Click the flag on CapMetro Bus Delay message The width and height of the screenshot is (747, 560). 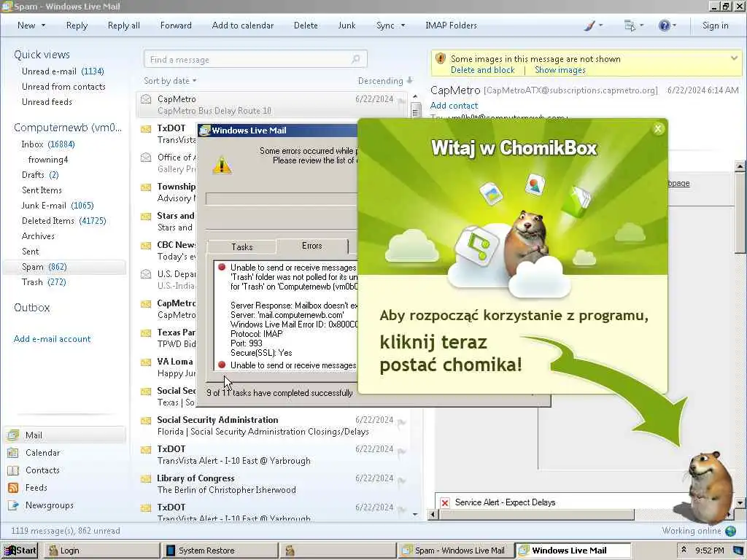401,101
